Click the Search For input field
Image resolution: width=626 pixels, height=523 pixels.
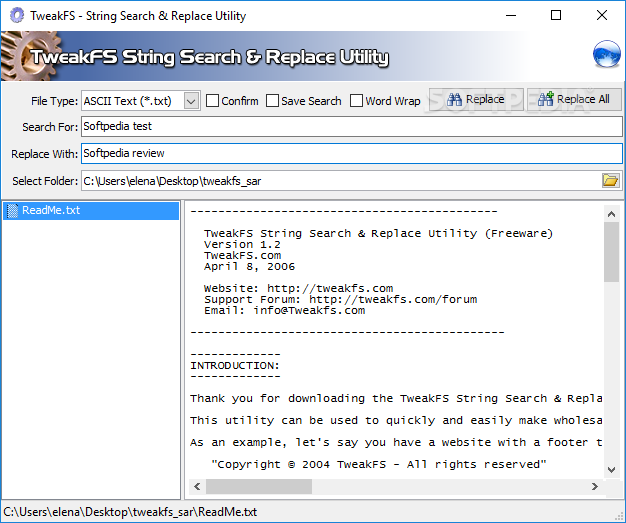coord(351,127)
